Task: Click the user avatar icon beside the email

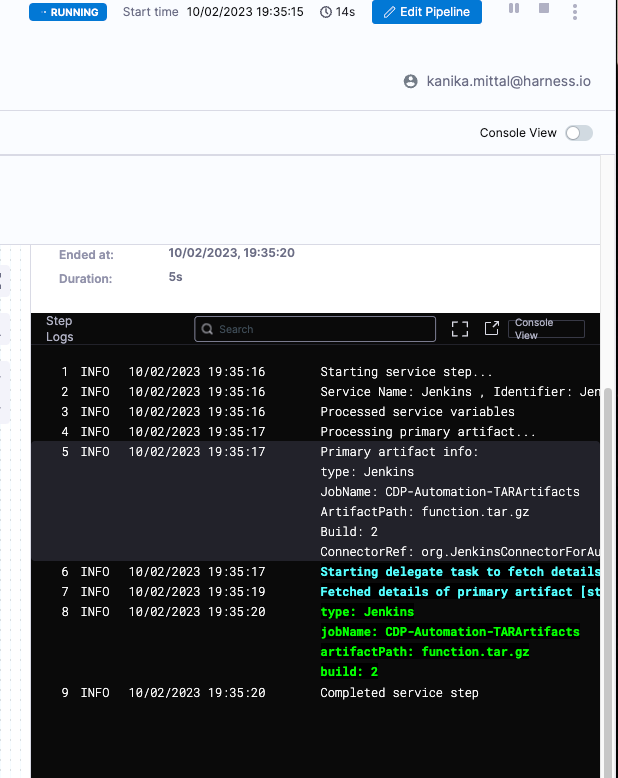Action: click(410, 81)
